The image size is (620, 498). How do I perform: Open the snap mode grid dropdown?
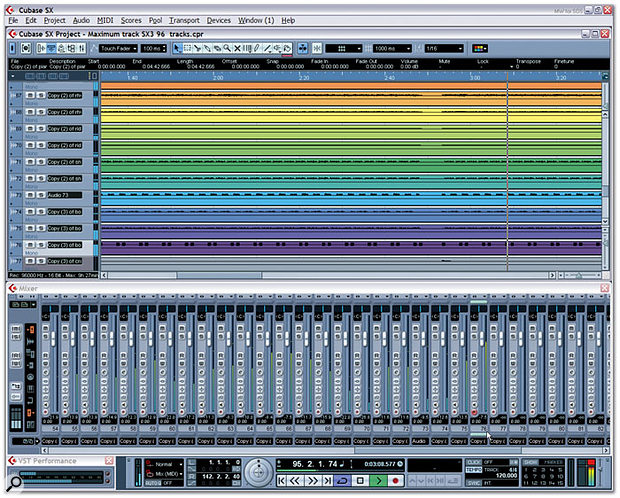pyautogui.click(x=343, y=48)
